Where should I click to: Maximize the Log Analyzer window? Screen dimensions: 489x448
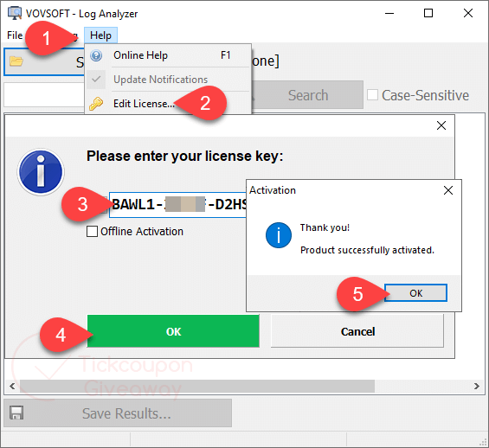[x=428, y=13]
